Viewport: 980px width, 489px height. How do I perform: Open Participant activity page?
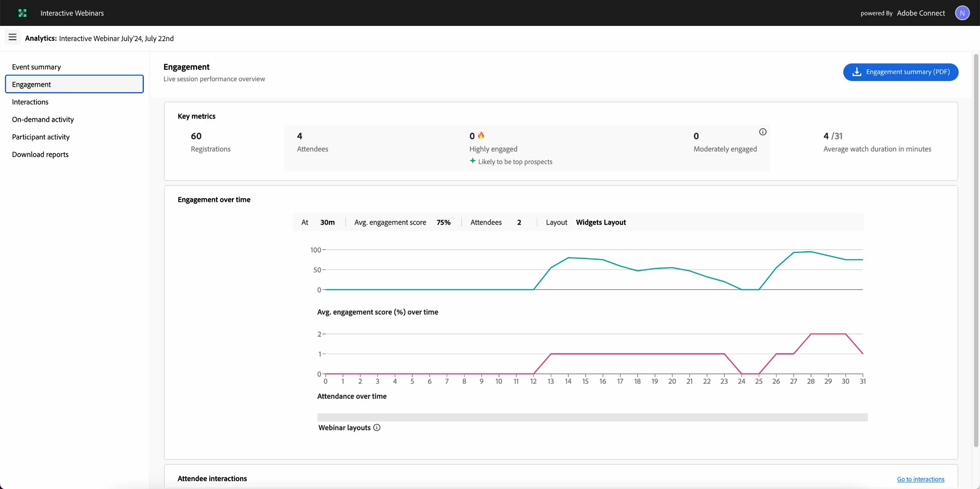41,137
